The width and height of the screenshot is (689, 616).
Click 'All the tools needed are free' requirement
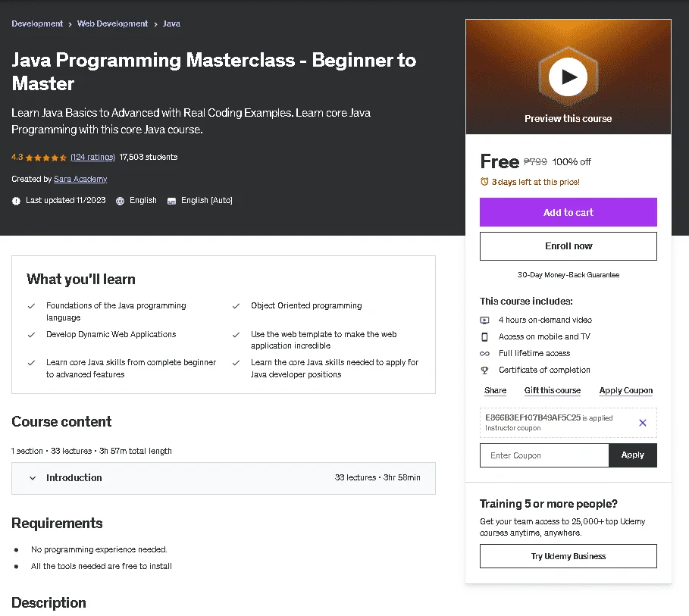101,566
